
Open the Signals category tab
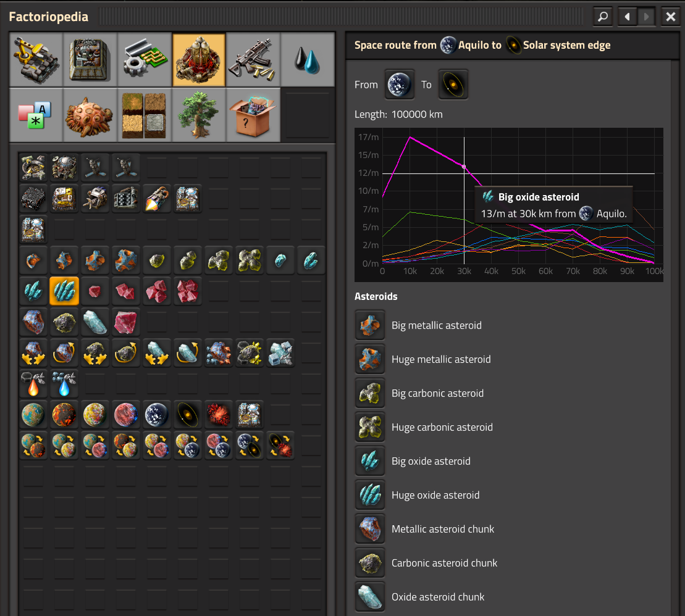tap(36, 115)
